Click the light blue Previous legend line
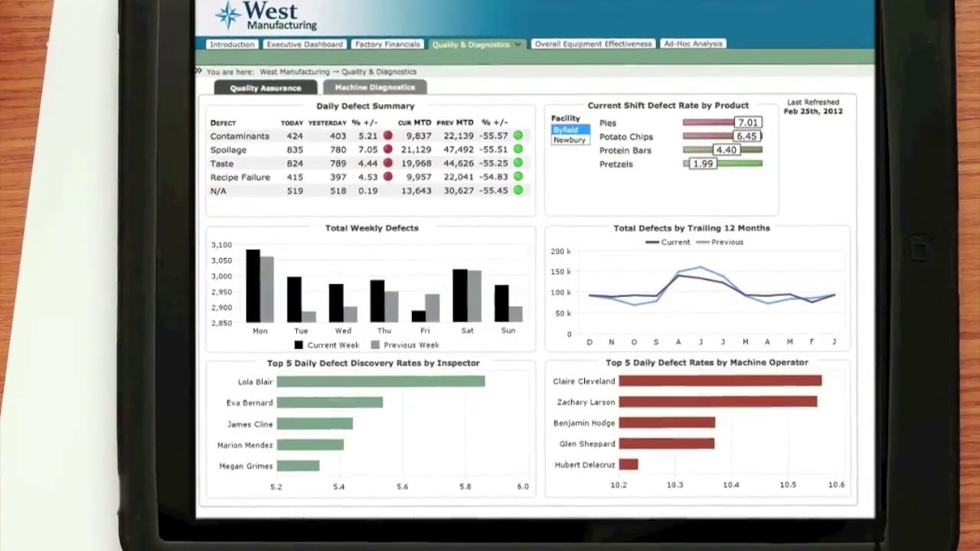Viewport: 980px width, 551px height. 702,242
